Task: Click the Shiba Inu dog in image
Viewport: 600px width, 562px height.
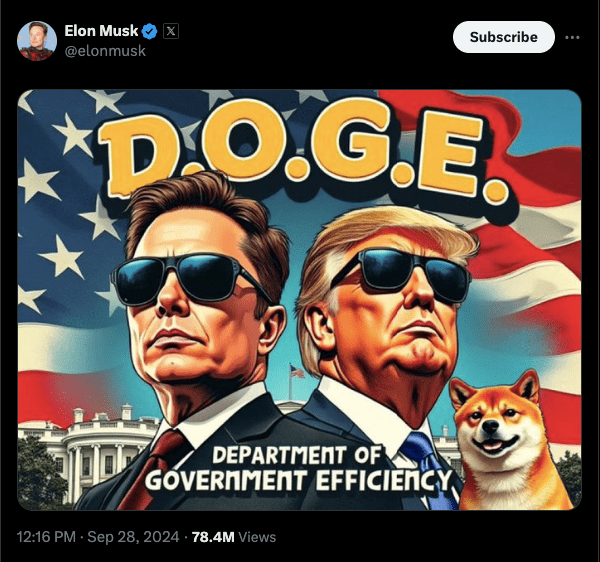Action: click(x=507, y=442)
